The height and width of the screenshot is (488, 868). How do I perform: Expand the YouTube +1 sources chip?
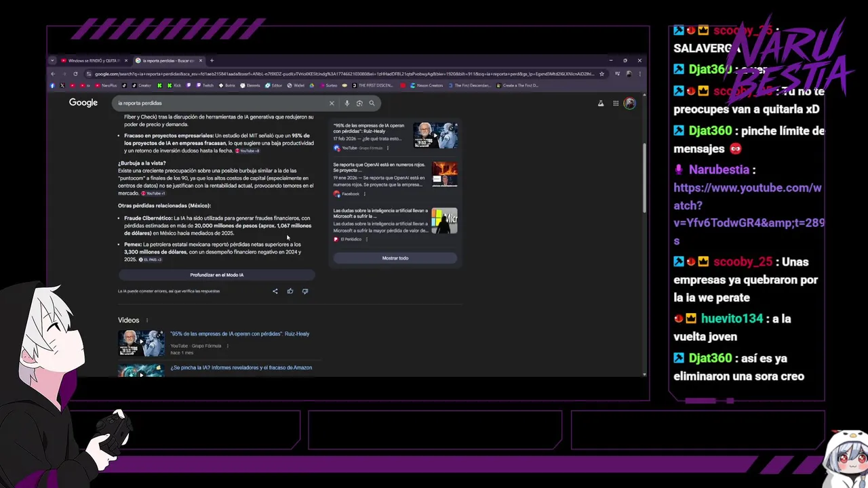click(153, 193)
